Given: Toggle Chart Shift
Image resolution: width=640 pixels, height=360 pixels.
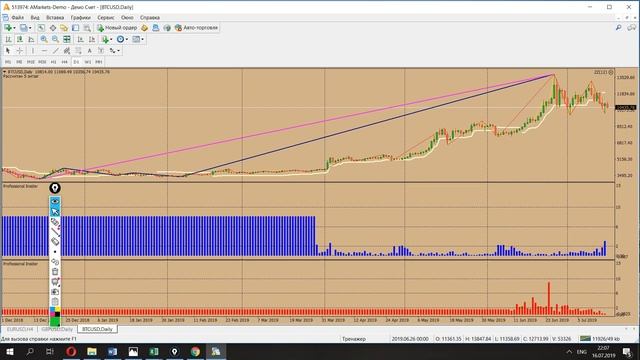Looking at the screenshot, I should pos(92,39).
